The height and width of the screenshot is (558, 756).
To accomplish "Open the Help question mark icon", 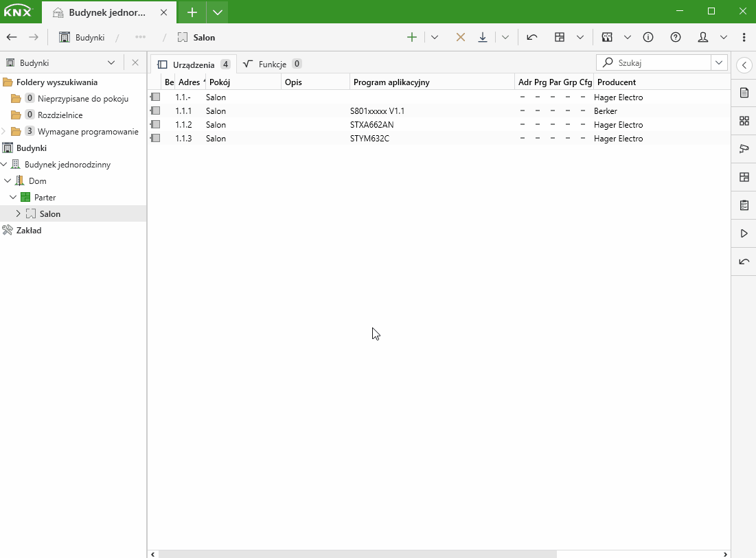I will (676, 38).
